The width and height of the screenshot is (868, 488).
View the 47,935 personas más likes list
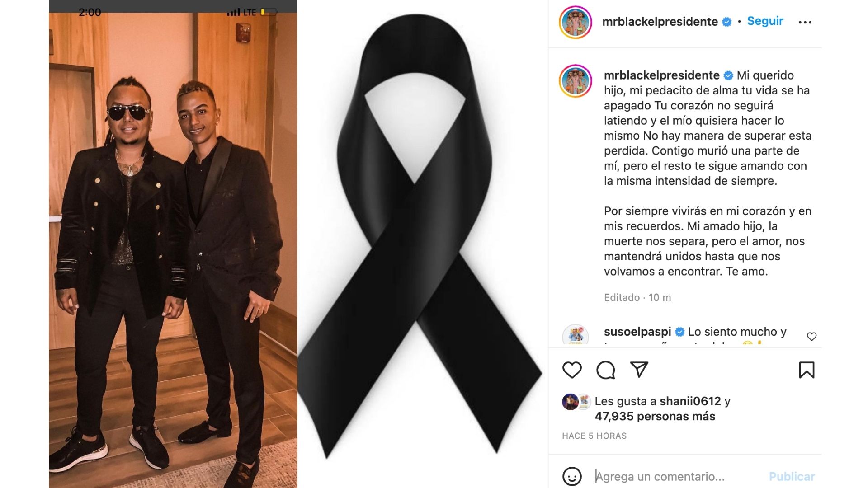655,417
